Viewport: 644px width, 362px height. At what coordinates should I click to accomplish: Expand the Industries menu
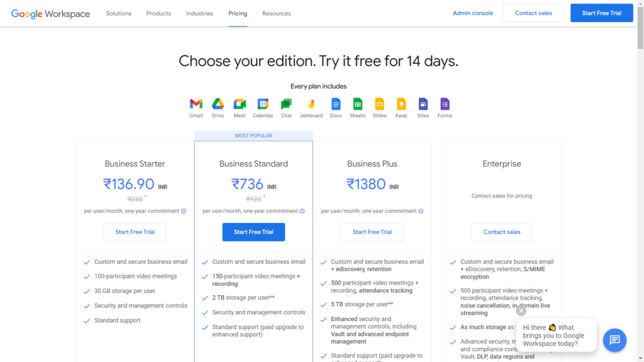tap(199, 13)
